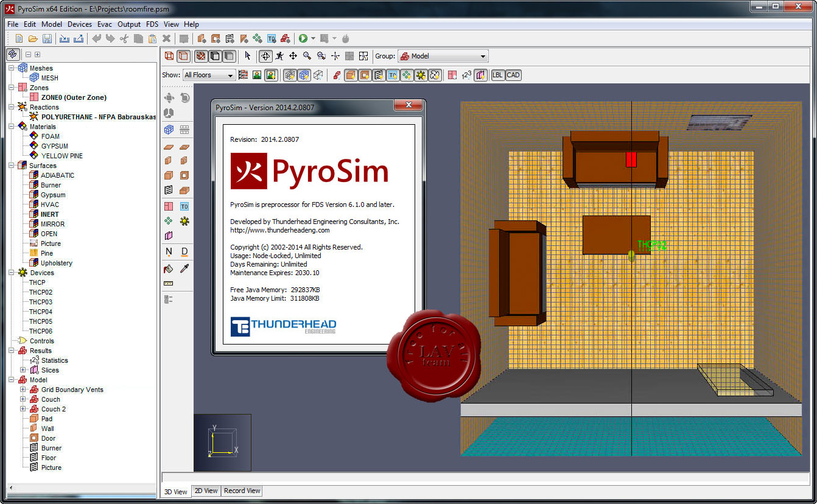Select the four-arrow pan tool
This screenshot has height=504, width=817.
click(293, 56)
